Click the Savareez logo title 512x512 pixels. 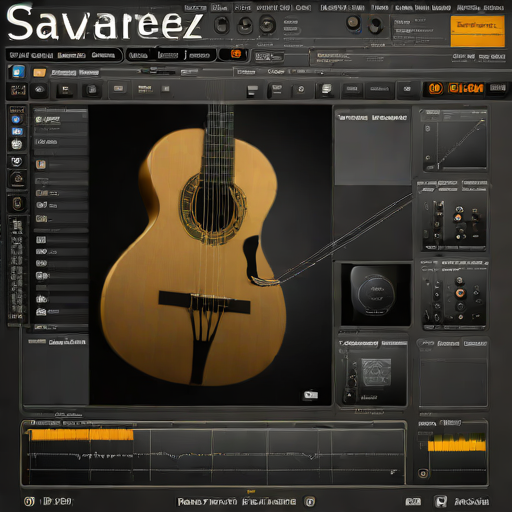105,23
